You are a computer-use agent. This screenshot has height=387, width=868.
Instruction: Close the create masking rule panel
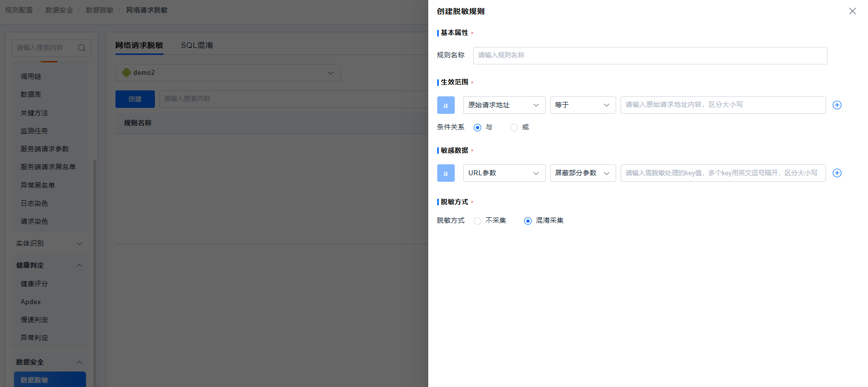[852, 11]
